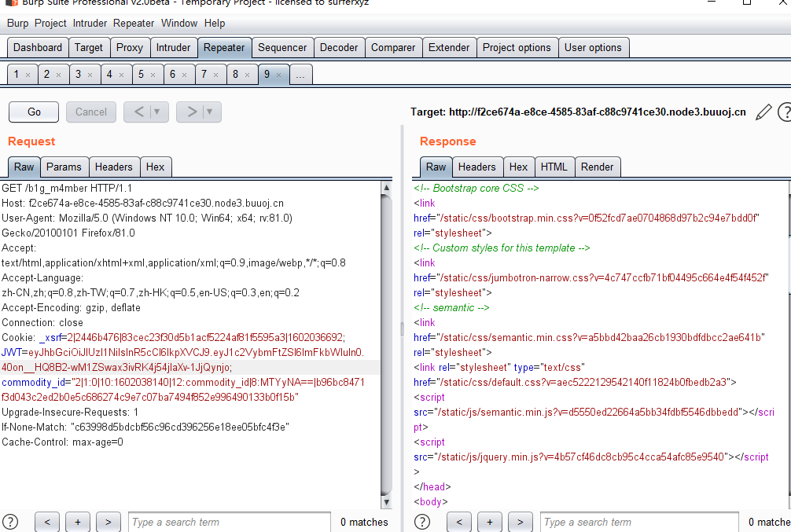This screenshot has height=532, width=791.
Task: Show response Raw view
Action: [x=436, y=167]
